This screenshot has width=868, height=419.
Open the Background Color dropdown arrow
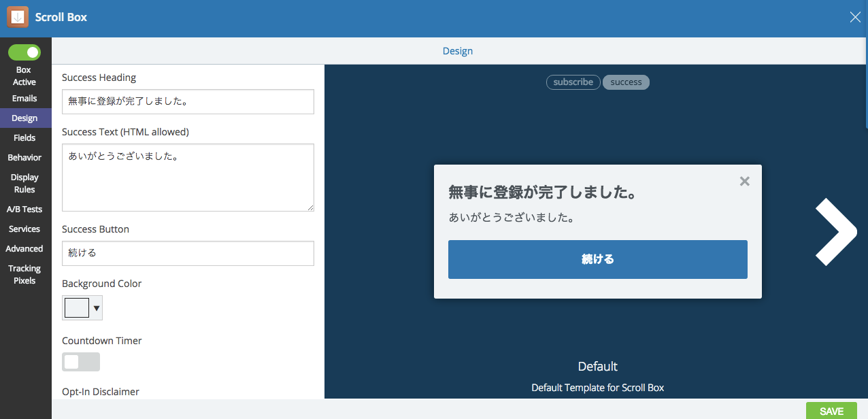97,308
